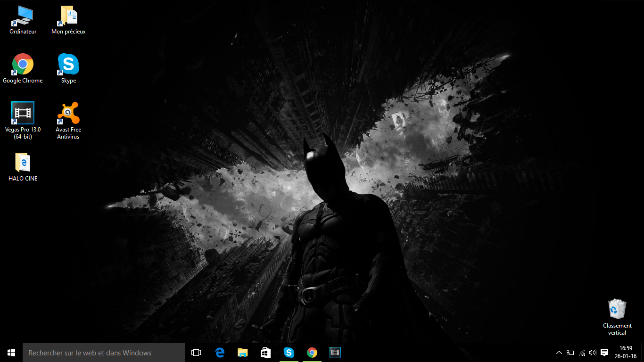
Task: Select the Avast Free Antivirus shortcut
Action: 68,121
